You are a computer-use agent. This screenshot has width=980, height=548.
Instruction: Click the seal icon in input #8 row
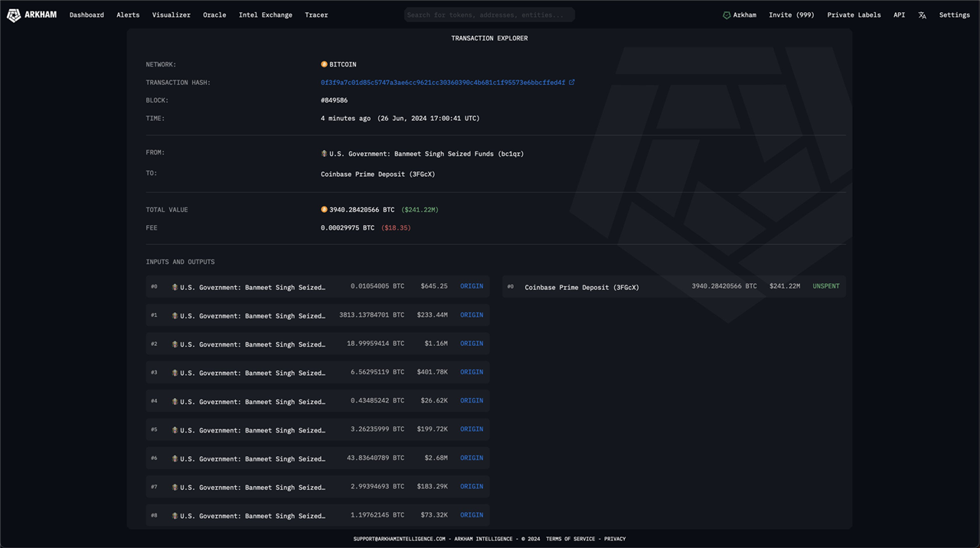[x=175, y=516]
